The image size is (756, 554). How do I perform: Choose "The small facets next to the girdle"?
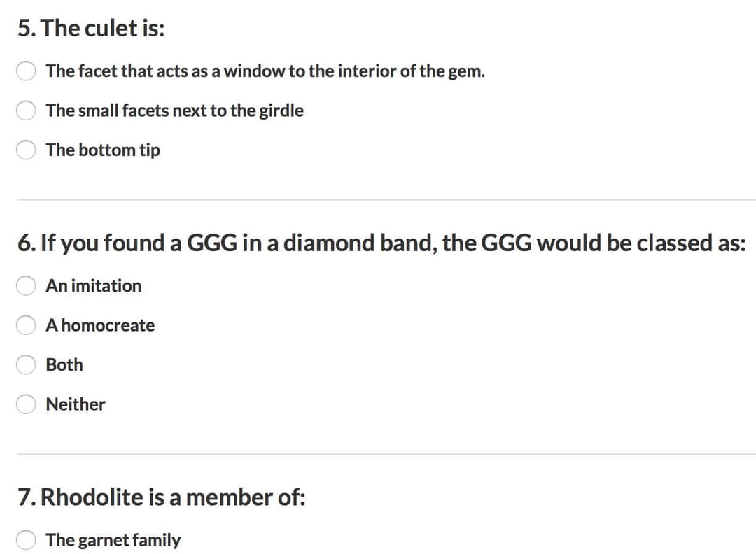click(26, 110)
